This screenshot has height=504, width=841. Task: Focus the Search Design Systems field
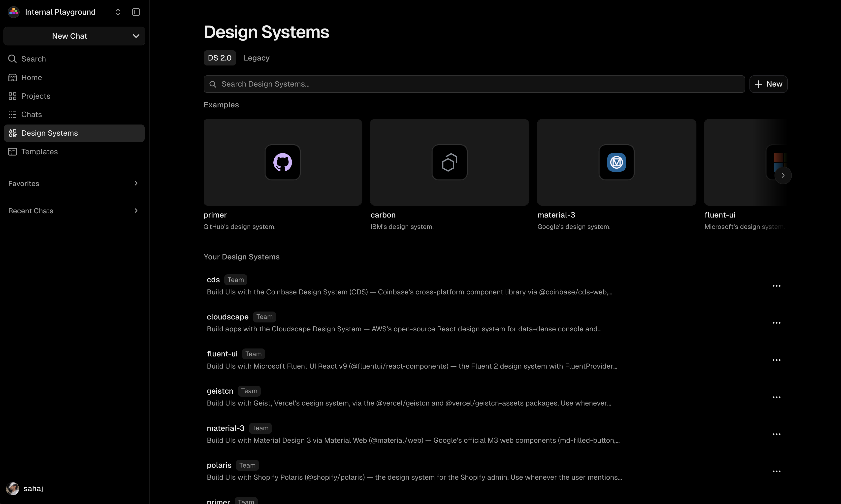(x=474, y=84)
